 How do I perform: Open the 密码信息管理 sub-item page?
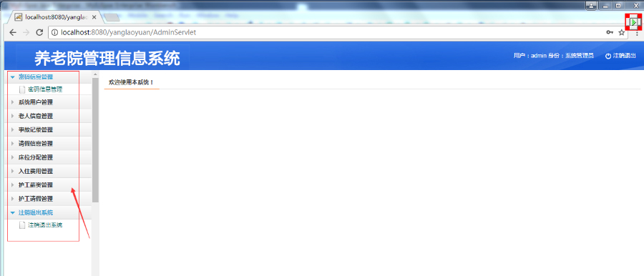click(45, 89)
